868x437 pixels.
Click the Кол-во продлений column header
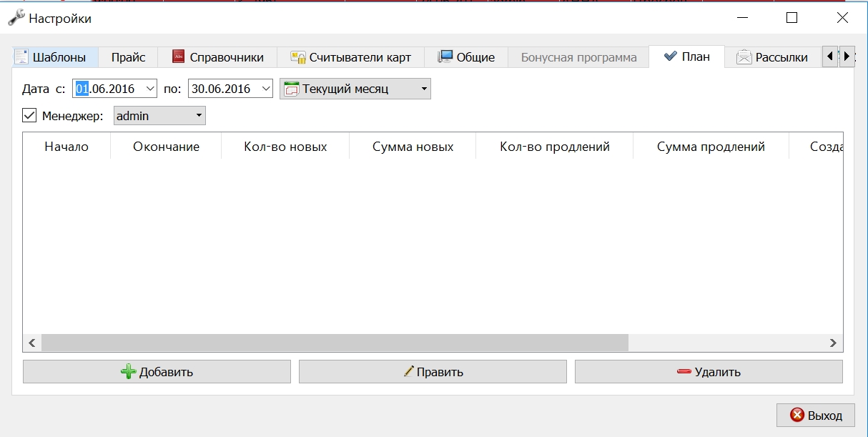tap(555, 147)
